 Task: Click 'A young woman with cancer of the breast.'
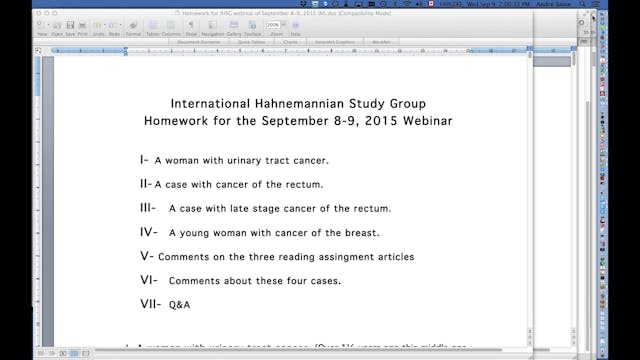coord(274,233)
